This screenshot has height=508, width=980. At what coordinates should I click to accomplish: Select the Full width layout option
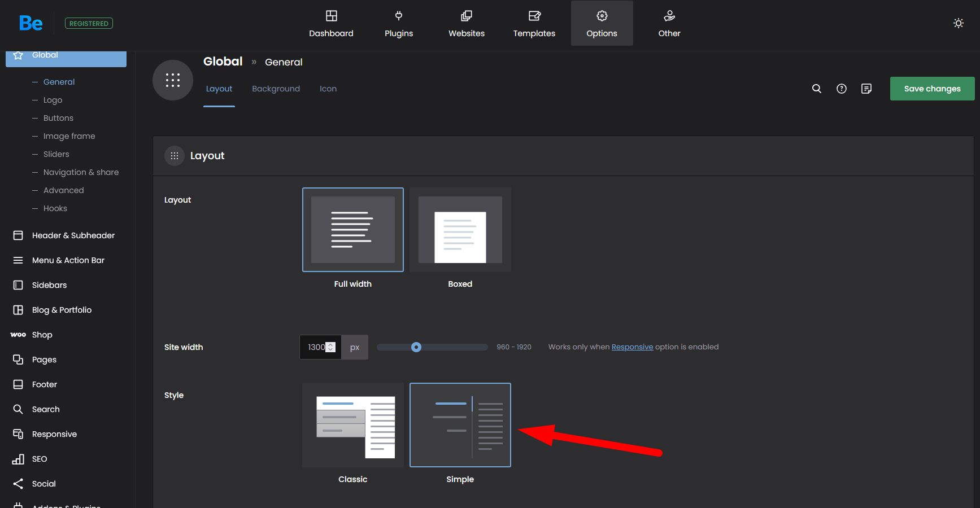pyautogui.click(x=352, y=230)
